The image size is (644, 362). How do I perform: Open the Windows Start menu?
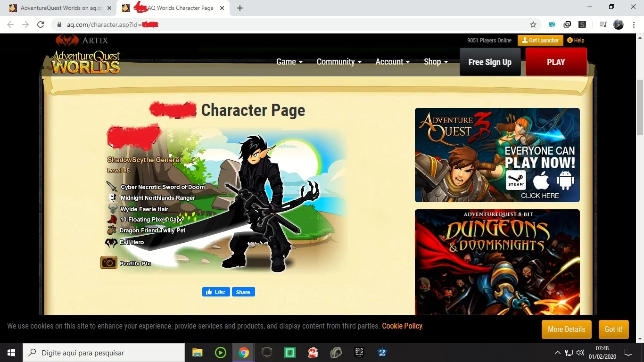[x=11, y=353]
